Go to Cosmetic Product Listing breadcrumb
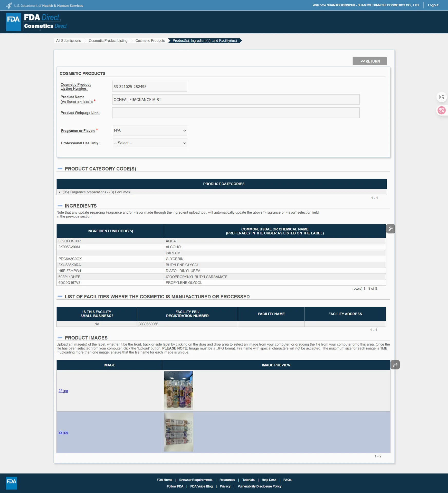448x493 pixels. [108, 41]
